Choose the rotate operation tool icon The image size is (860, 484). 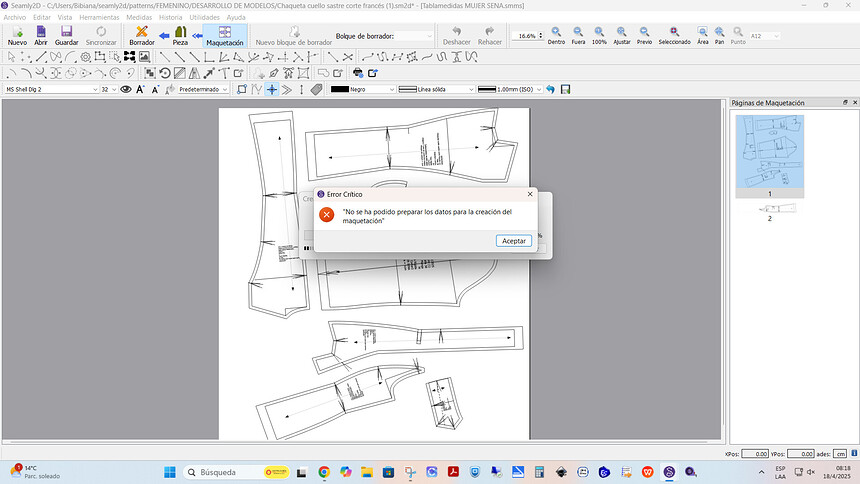pyautogui.click(x=165, y=73)
